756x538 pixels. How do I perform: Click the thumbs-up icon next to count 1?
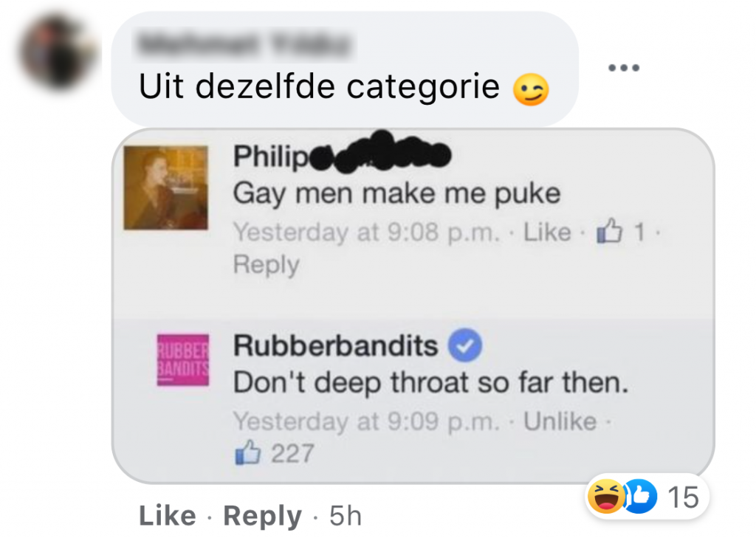coord(609,230)
